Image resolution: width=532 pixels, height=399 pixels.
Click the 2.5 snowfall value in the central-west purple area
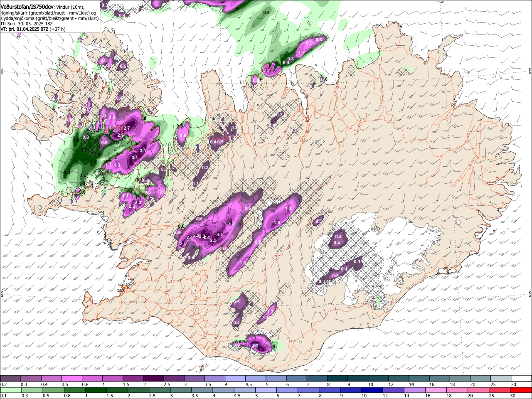[214, 240]
